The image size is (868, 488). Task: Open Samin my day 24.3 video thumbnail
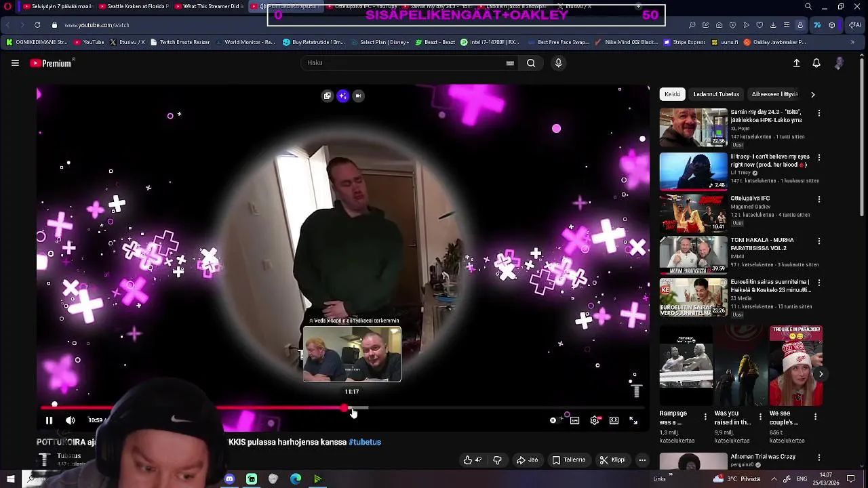(693, 127)
